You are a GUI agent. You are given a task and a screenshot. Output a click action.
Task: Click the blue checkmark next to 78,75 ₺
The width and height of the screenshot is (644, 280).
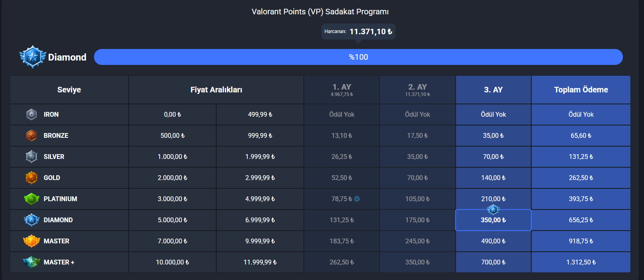click(357, 199)
